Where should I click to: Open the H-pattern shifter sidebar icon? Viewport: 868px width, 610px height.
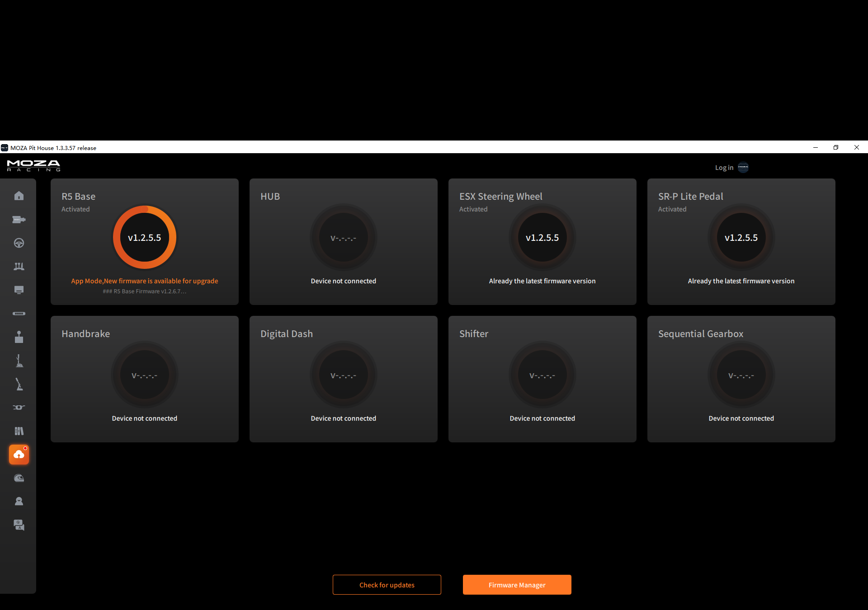click(x=19, y=337)
